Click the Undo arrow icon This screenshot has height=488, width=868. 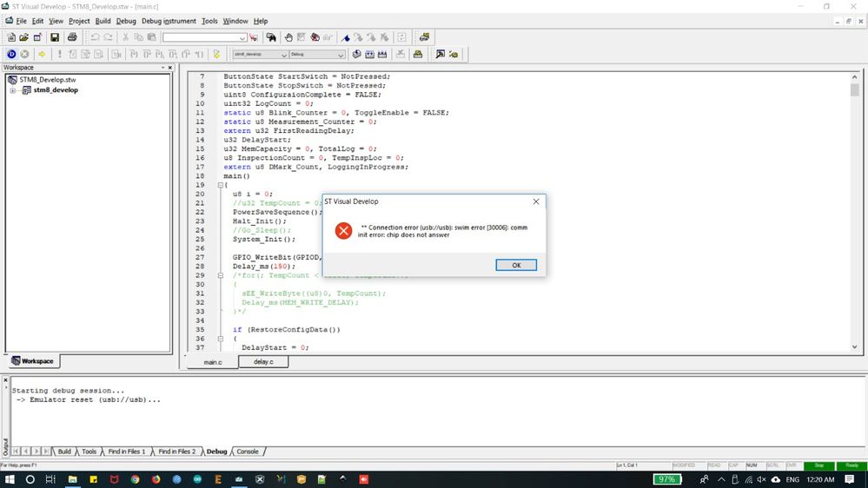tap(96, 37)
